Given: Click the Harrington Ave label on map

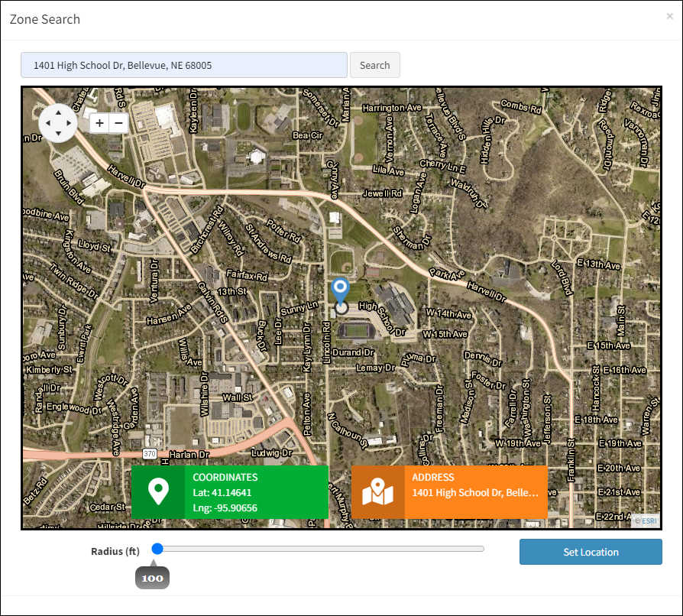Looking at the screenshot, I should (392, 108).
